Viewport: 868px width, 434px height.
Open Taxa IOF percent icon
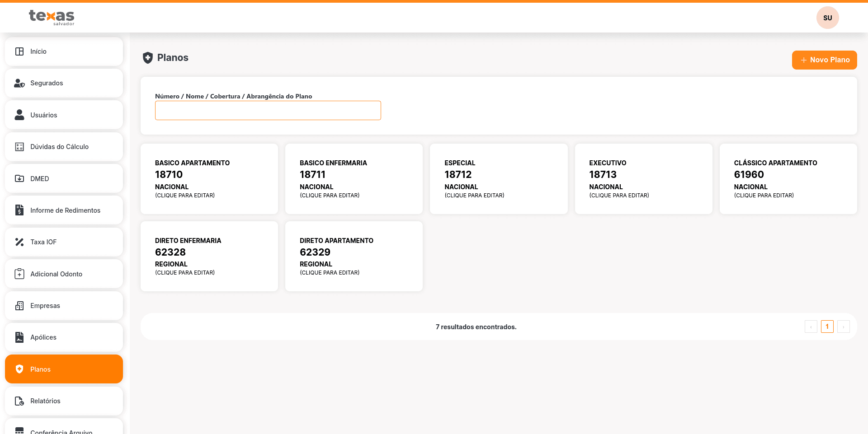pyautogui.click(x=19, y=242)
